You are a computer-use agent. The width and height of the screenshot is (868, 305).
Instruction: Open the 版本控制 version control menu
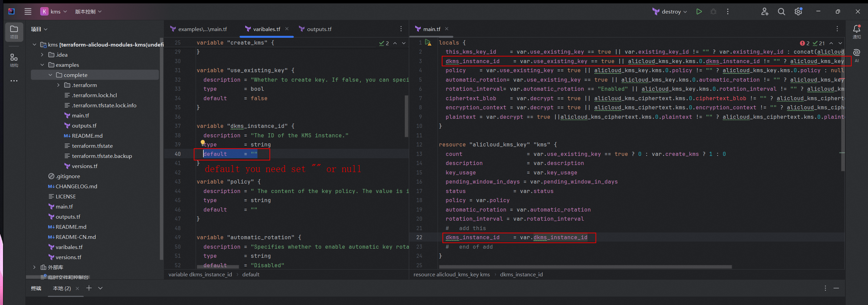88,11
